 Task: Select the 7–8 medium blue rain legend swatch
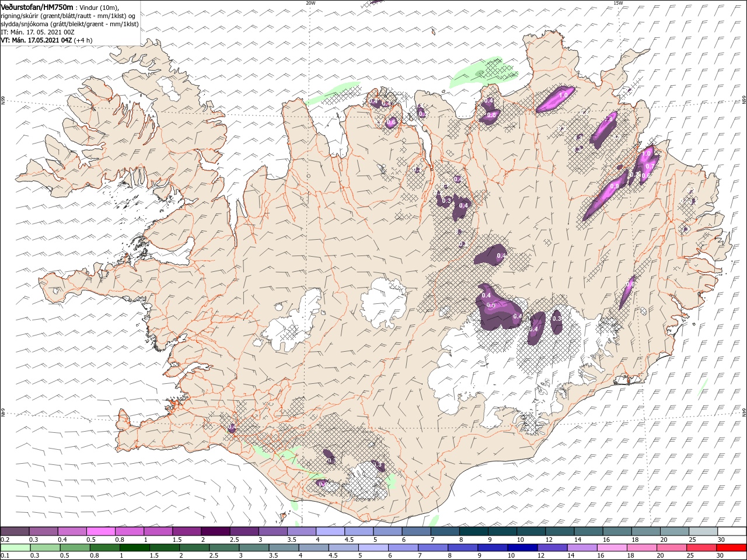[x=432, y=548]
